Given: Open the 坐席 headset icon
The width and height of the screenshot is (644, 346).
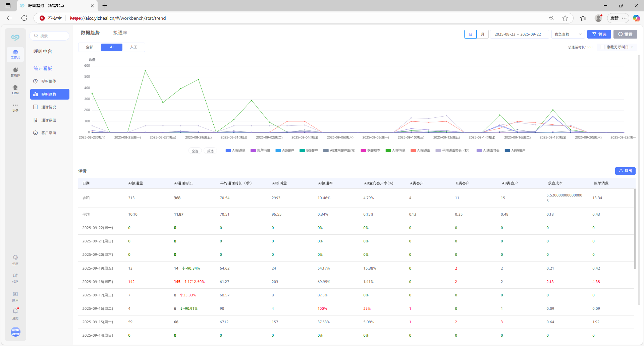Looking at the screenshot, I should pyautogui.click(x=15, y=259).
